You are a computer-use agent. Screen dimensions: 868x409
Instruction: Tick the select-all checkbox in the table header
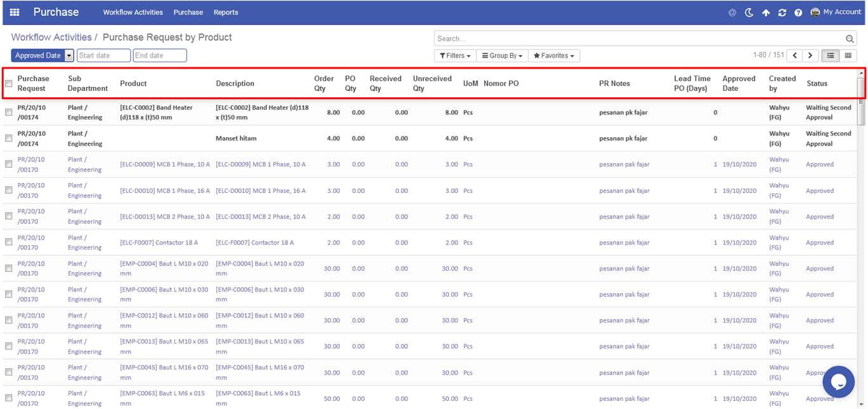pos(9,84)
